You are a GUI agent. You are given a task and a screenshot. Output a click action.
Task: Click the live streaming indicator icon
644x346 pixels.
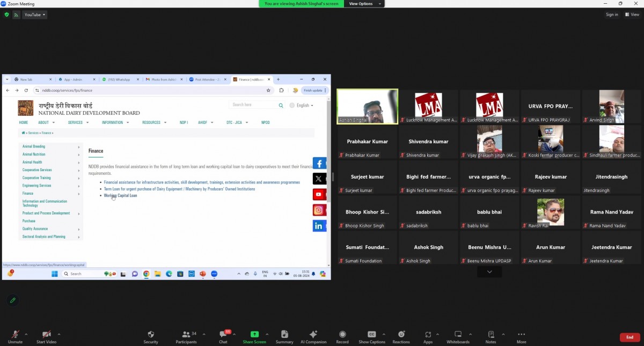point(16,14)
